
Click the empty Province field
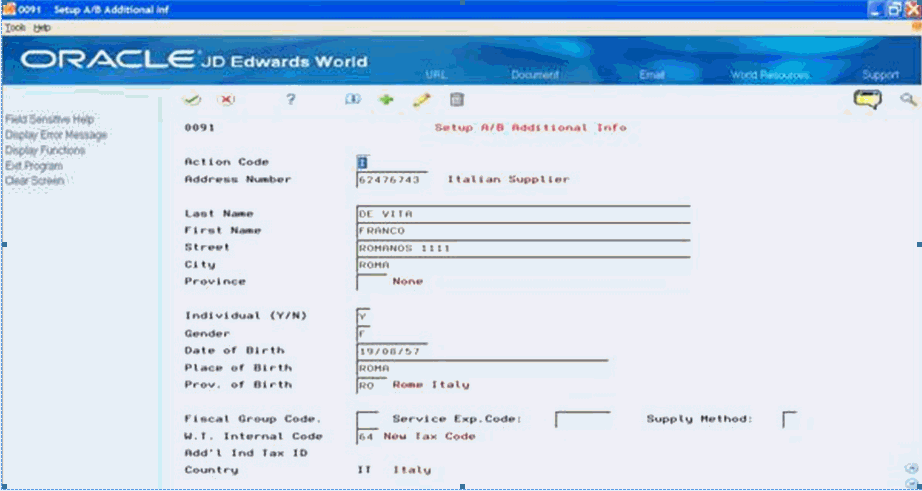pyautogui.click(x=372, y=282)
